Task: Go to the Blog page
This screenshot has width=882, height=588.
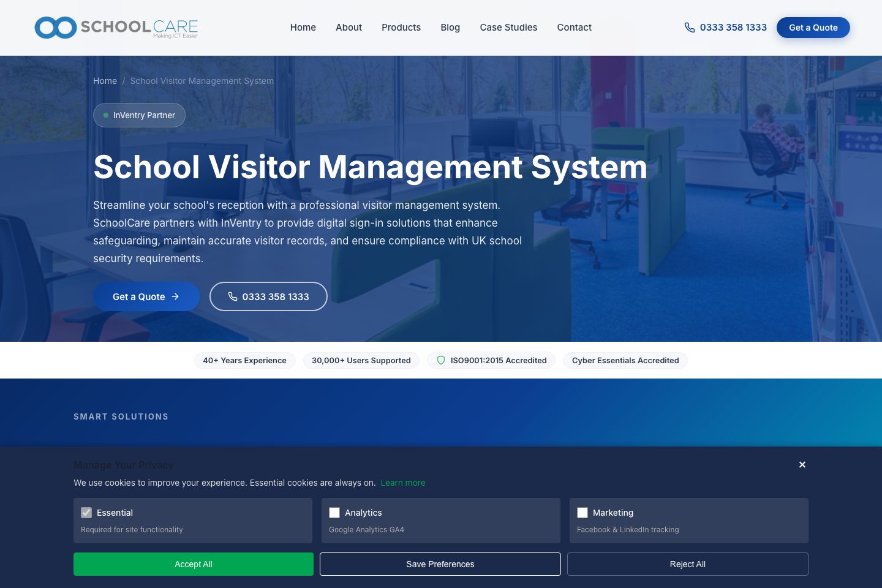Action: click(450, 28)
